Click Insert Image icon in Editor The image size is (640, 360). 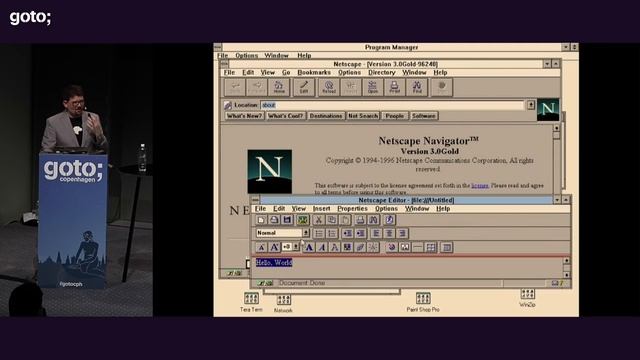pos(404,247)
